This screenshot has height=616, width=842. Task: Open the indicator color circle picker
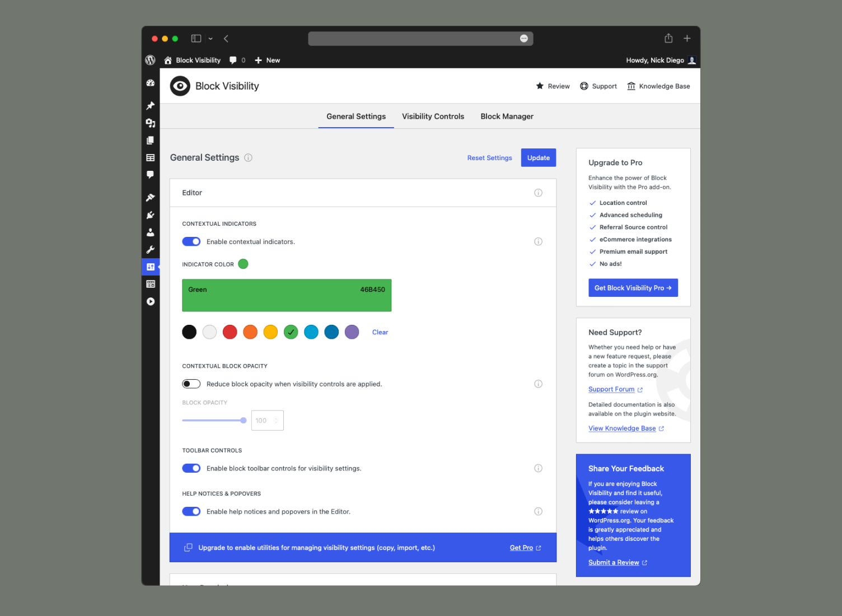(x=243, y=264)
